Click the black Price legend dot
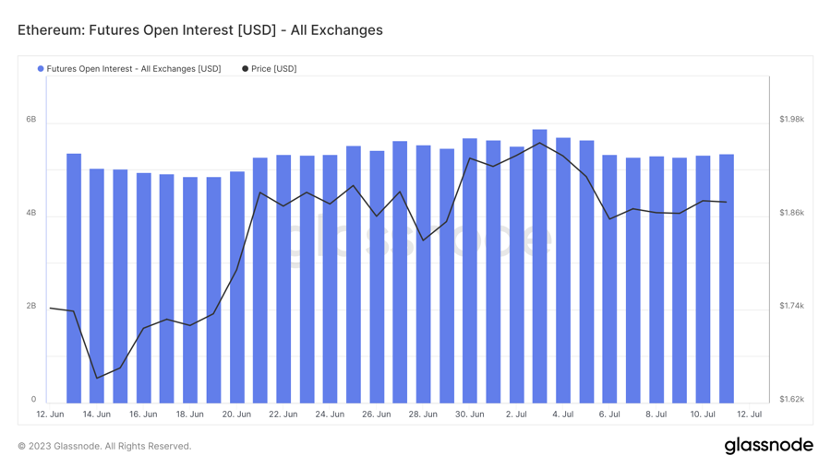 246,69
